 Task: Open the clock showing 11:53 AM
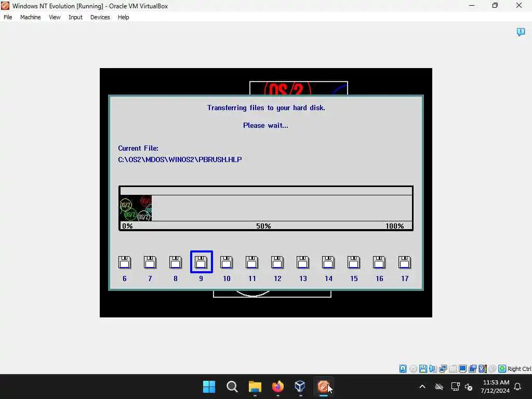pos(495,387)
